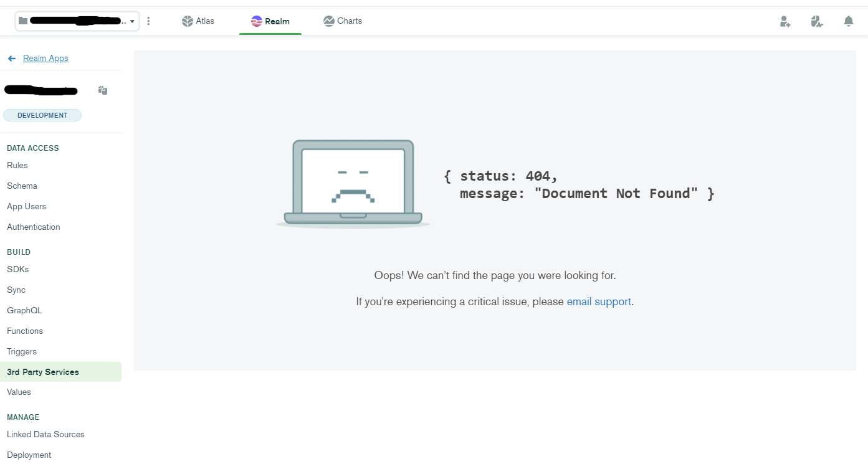The height and width of the screenshot is (469, 868).
Task: Select the Realm tab
Action: [270, 21]
